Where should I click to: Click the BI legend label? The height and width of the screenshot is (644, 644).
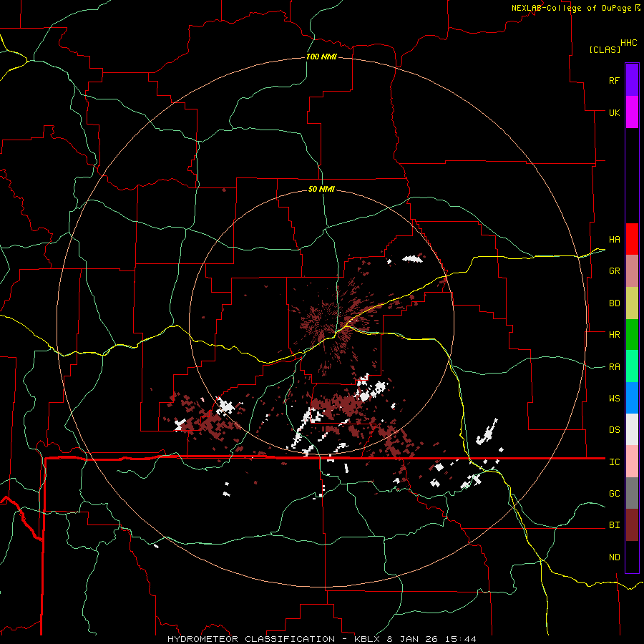[614, 525]
